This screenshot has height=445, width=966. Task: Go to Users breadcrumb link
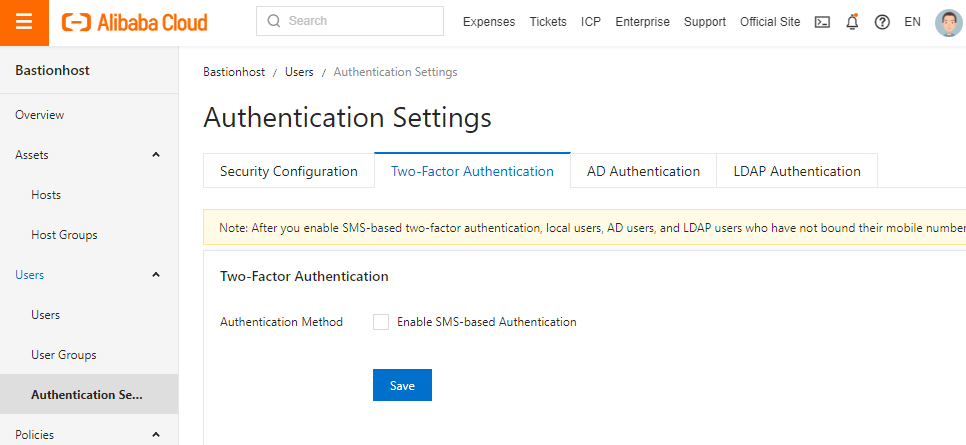(x=299, y=72)
